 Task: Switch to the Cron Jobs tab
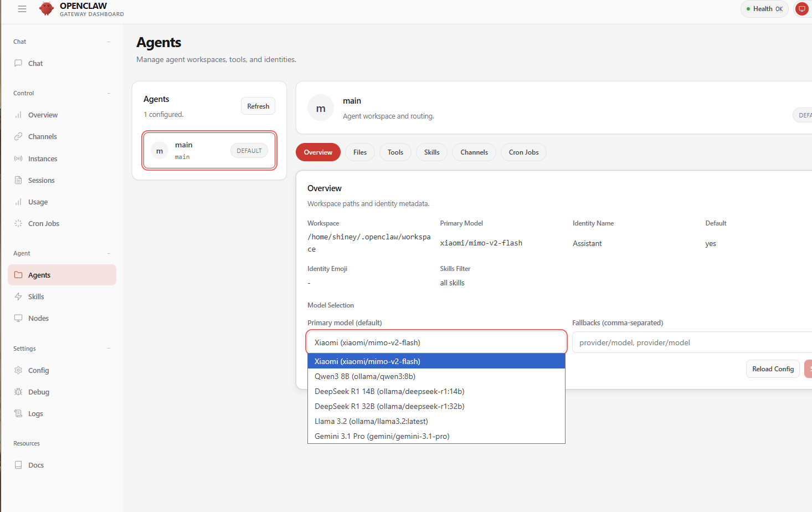523,152
